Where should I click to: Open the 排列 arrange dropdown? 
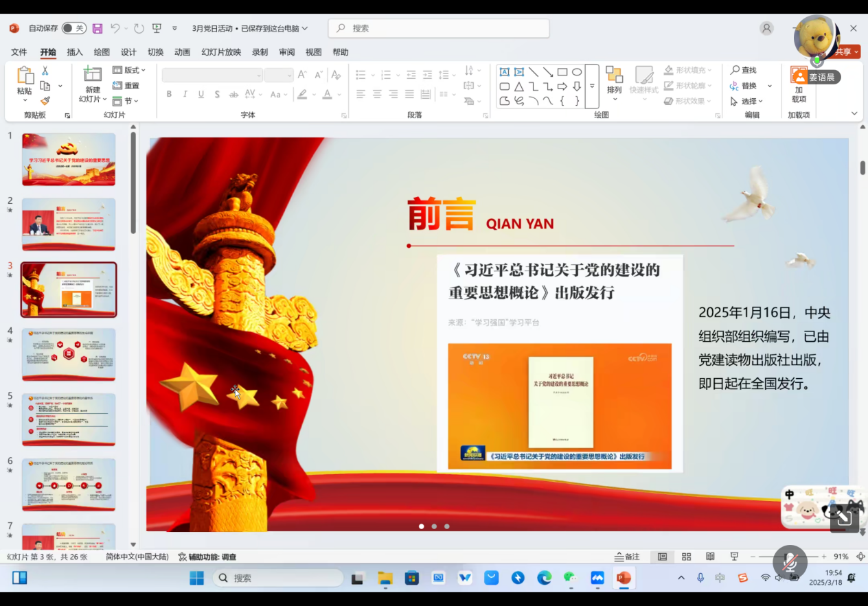point(614,82)
